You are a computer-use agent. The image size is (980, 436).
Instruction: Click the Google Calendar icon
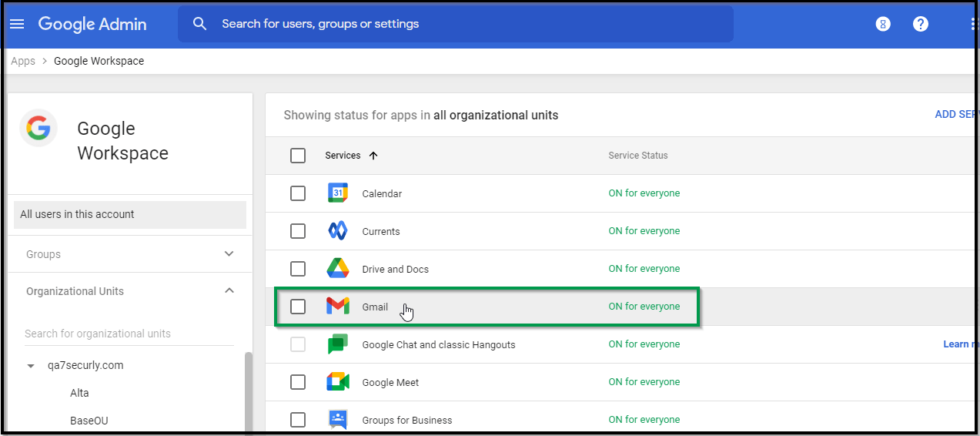(338, 193)
